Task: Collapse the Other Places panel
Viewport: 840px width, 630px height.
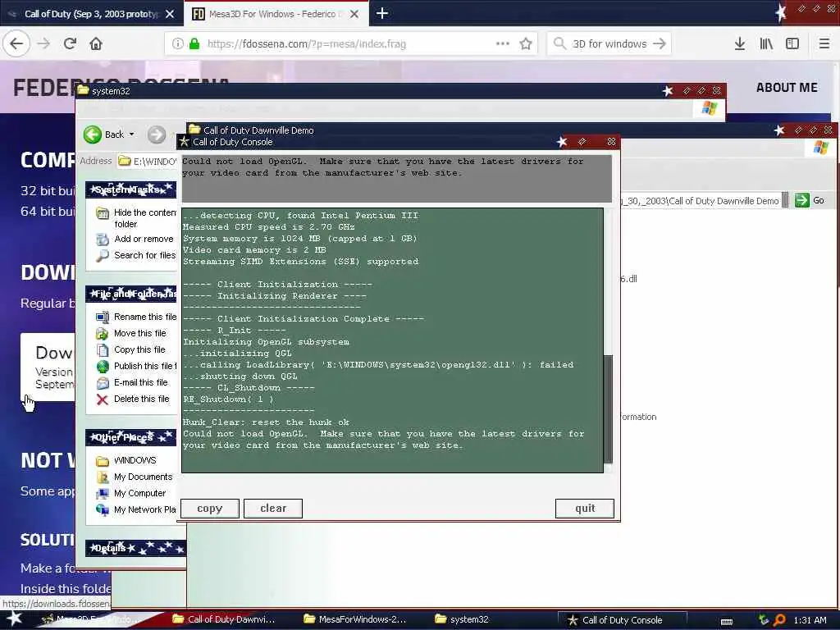Action: [x=131, y=437]
